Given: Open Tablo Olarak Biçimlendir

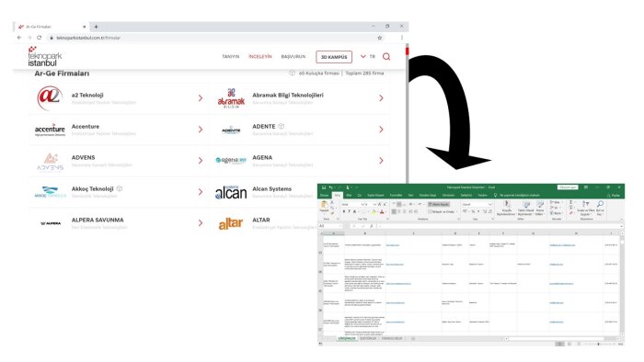Looking at the screenshot, I should click(x=525, y=209).
